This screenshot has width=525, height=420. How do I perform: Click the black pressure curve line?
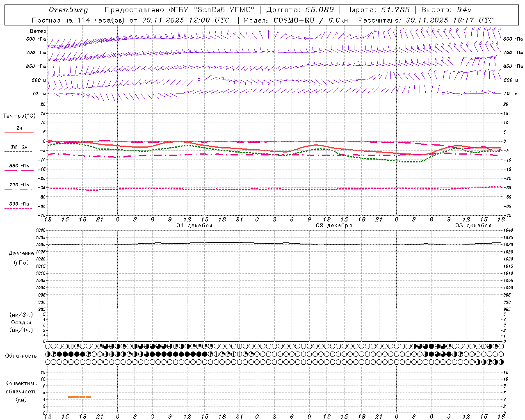[275, 244]
